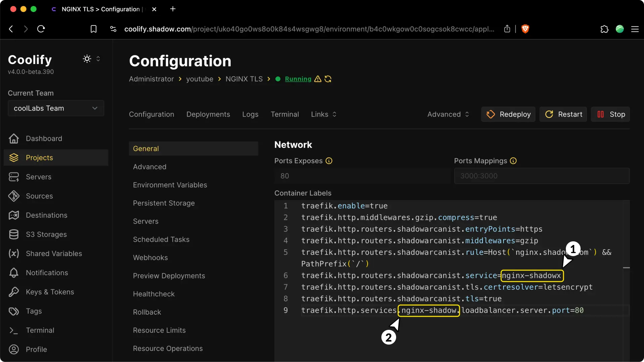Open the browser hamburger menu
The height and width of the screenshot is (362, 644).
635,29
